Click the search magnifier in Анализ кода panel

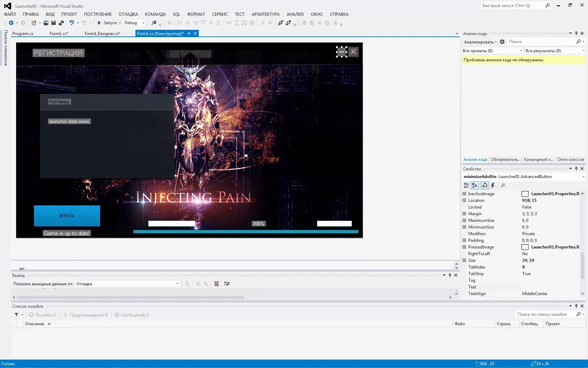point(579,41)
